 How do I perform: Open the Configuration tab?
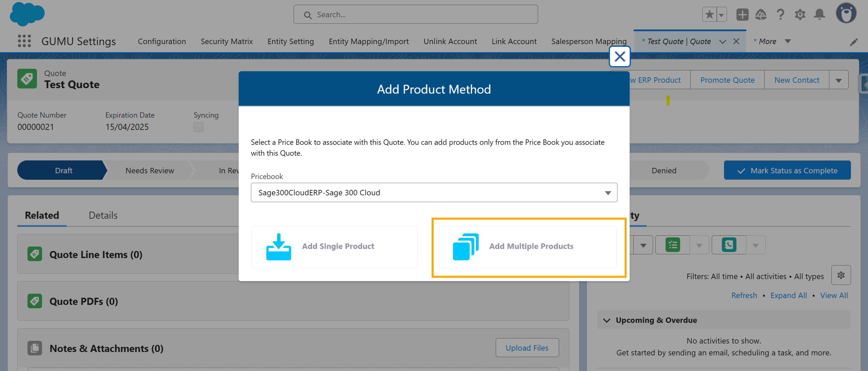pos(162,41)
